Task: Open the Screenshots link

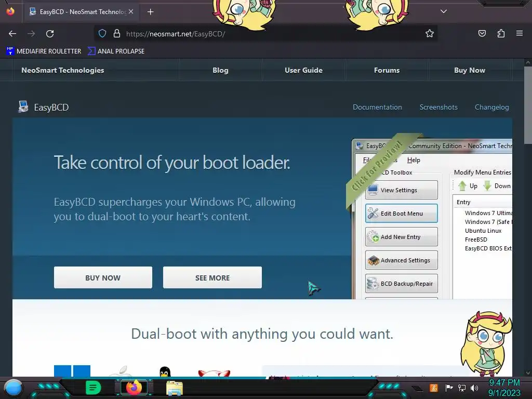Action: (x=438, y=107)
